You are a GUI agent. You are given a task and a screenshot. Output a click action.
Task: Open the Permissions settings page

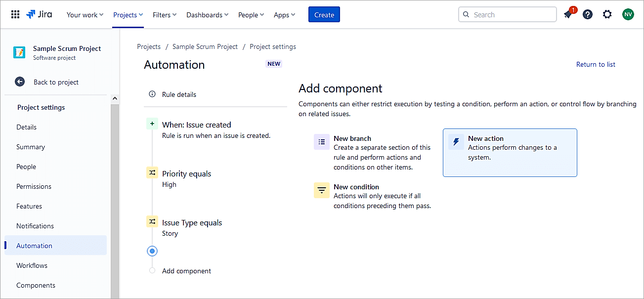(x=34, y=186)
